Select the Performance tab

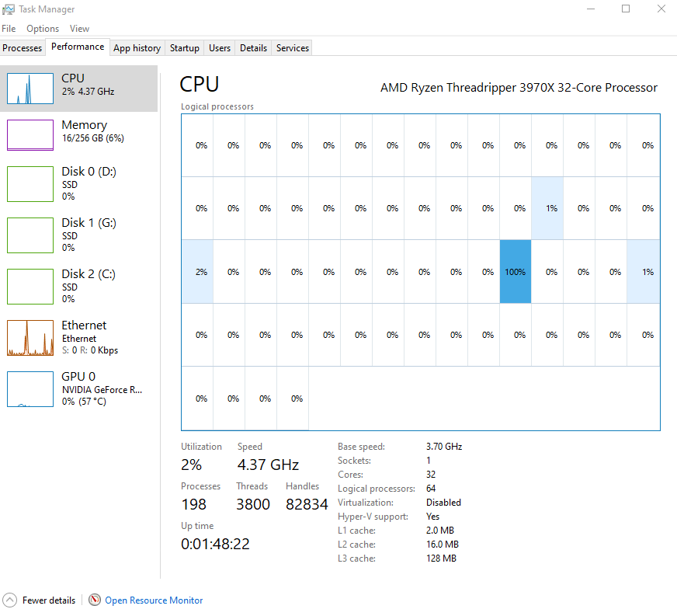[78, 47]
